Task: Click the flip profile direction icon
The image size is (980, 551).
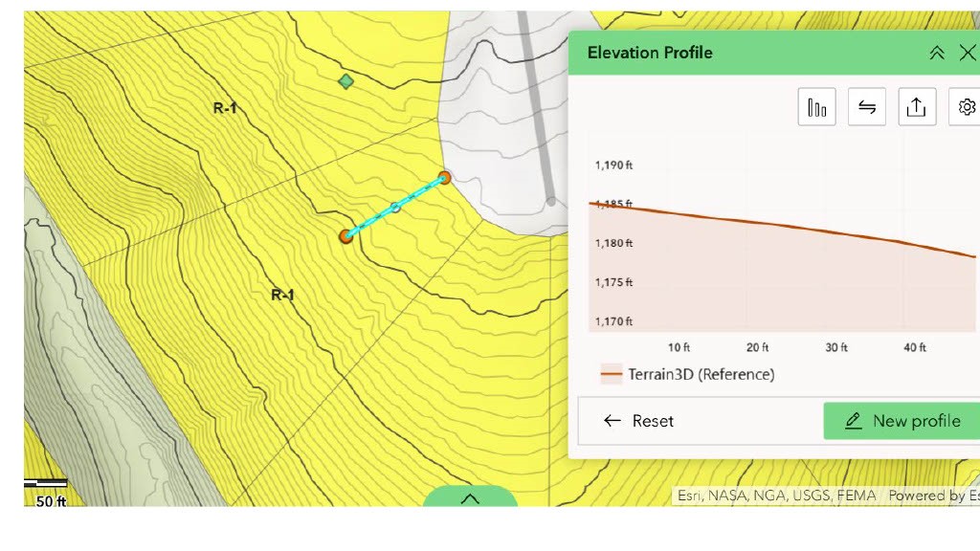Action: [x=866, y=107]
